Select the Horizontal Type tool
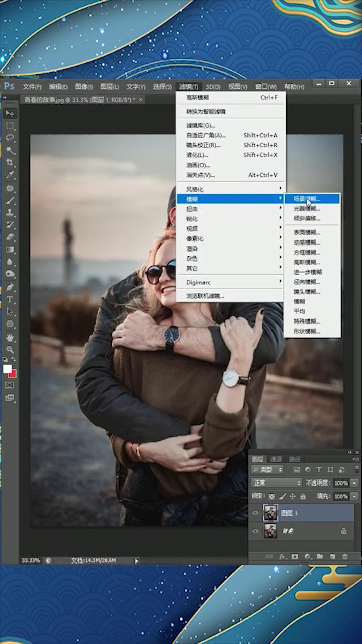This screenshot has height=644, width=362. 10,299
